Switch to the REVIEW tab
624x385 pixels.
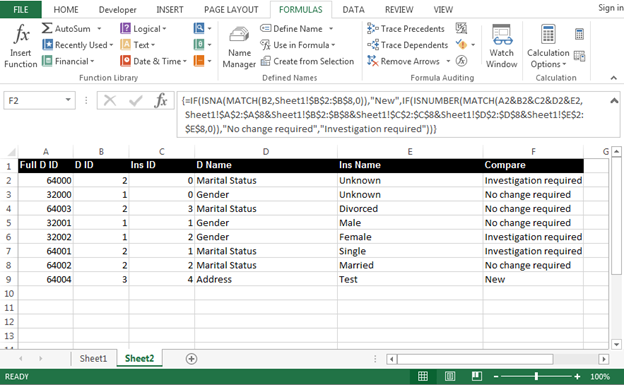point(399,10)
